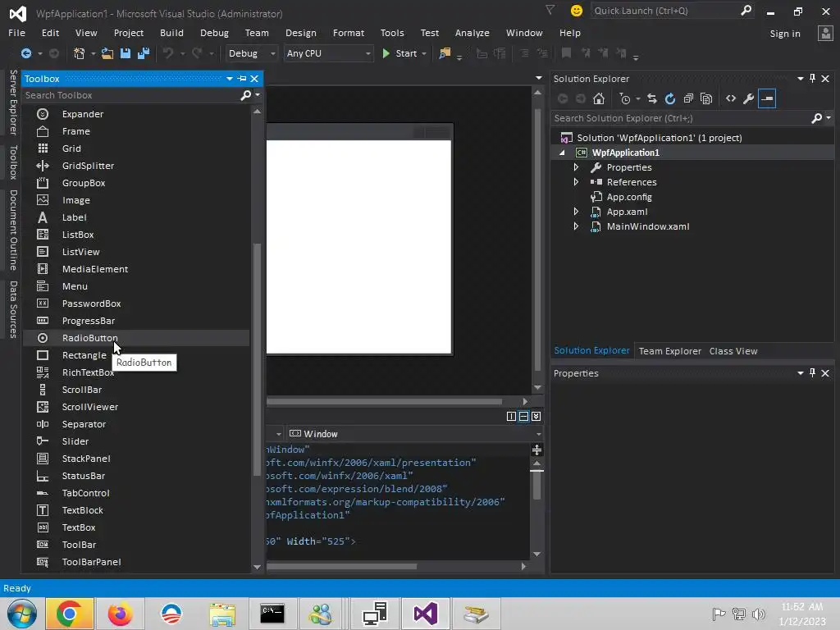Screen dimensions: 840x630
Task: Click Solution Explorer Refresh icon
Action: (x=670, y=98)
